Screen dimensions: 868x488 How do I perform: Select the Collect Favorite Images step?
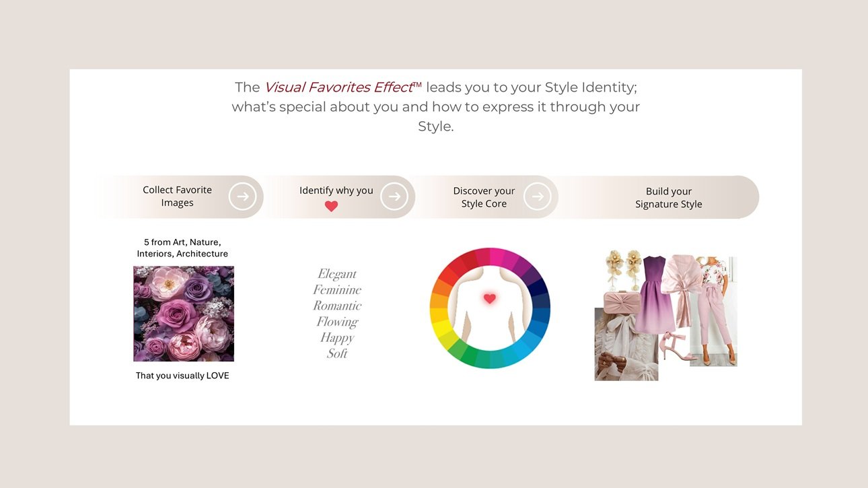pos(177,196)
